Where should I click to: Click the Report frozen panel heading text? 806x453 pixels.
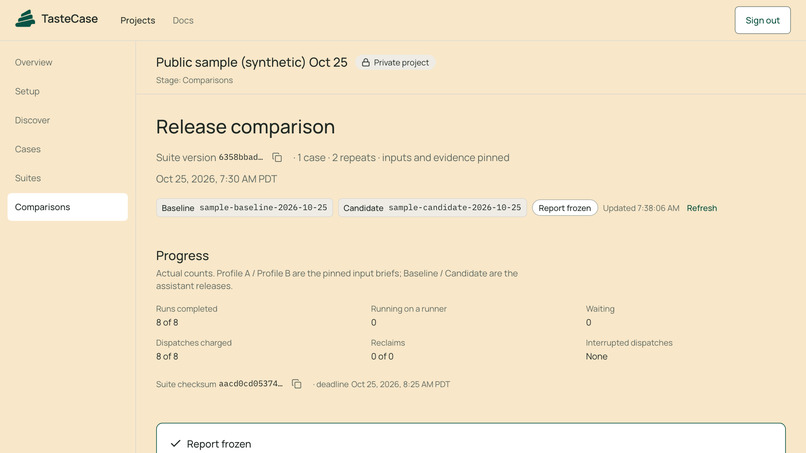click(x=219, y=444)
